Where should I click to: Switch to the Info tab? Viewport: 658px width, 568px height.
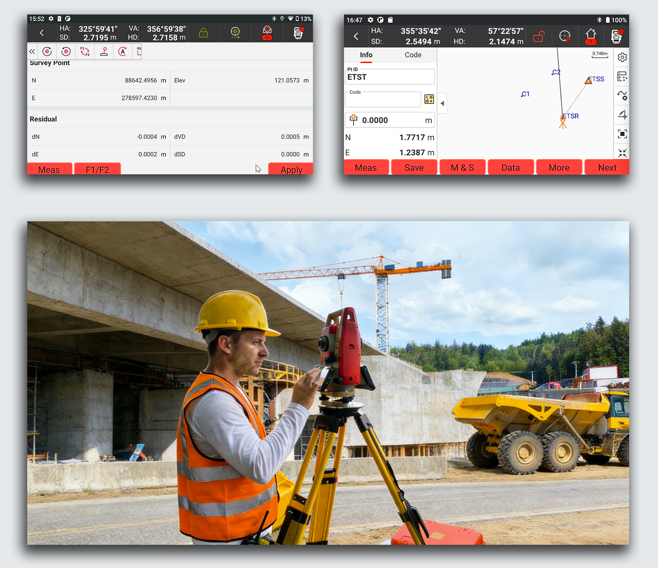click(x=366, y=55)
